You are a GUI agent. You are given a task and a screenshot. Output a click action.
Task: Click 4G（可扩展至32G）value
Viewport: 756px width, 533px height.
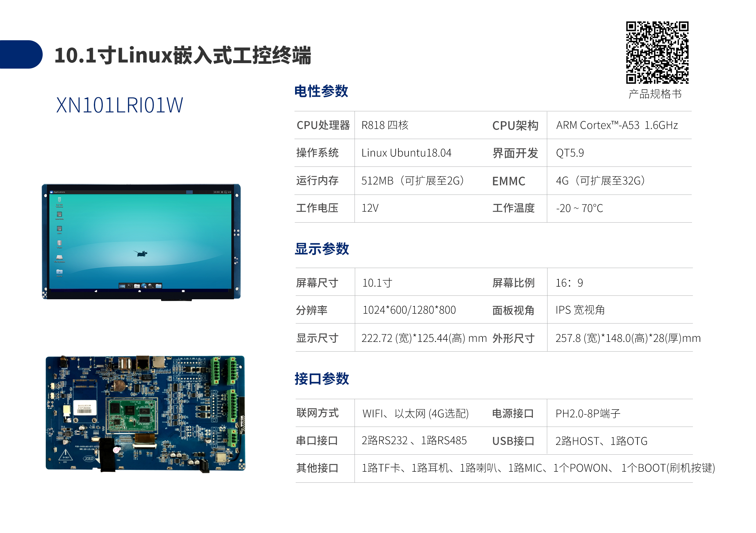click(601, 181)
